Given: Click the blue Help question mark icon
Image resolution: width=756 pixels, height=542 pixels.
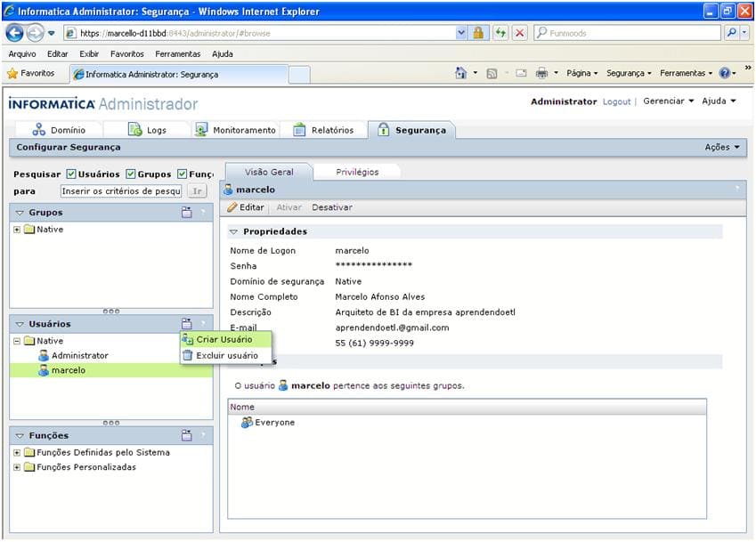Looking at the screenshot, I should coord(724,73).
